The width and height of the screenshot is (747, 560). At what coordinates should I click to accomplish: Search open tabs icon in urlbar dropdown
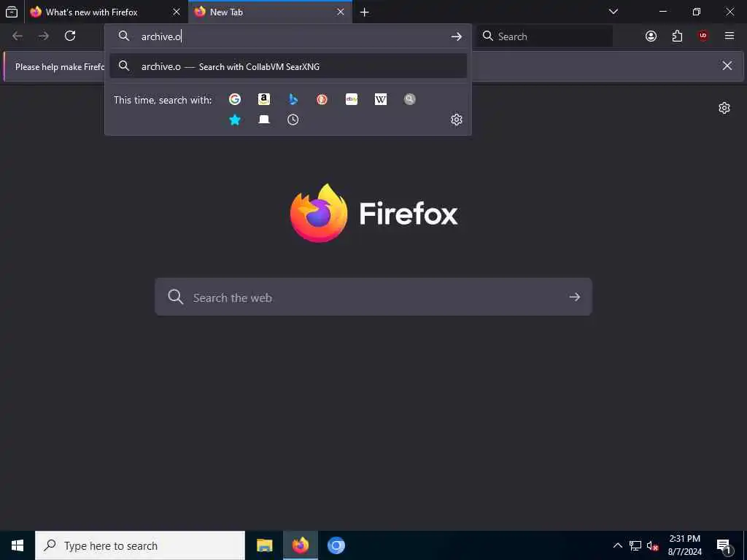click(264, 120)
